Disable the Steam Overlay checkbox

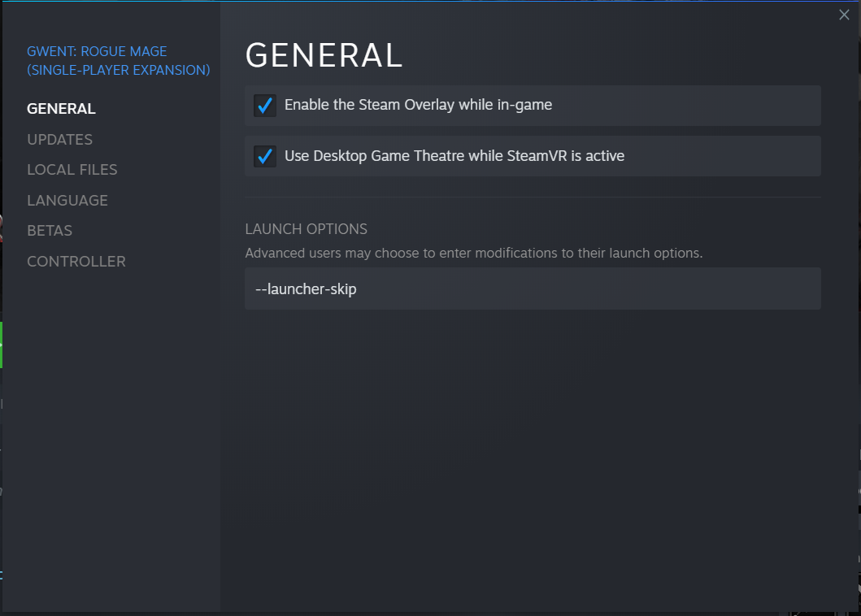pos(264,106)
